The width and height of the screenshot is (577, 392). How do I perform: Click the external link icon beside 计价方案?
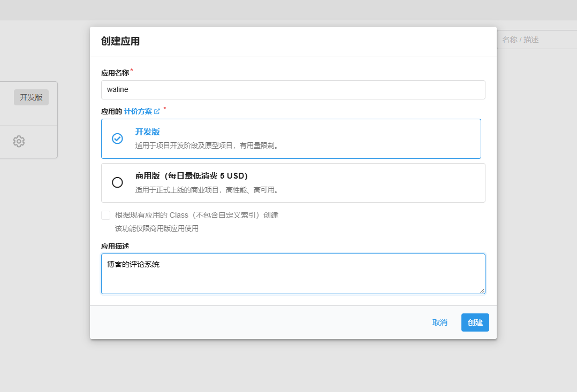tap(157, 112)
